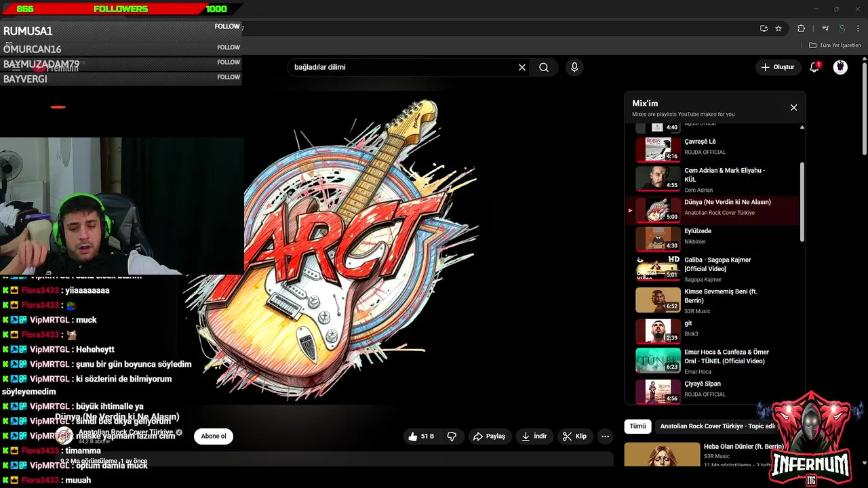Image resolution: width=868 pixels, height=488 pixels.
Task: Click the Çiyayê Sîpan thumbnail showing 4:56
Action: tap(658, 391)
